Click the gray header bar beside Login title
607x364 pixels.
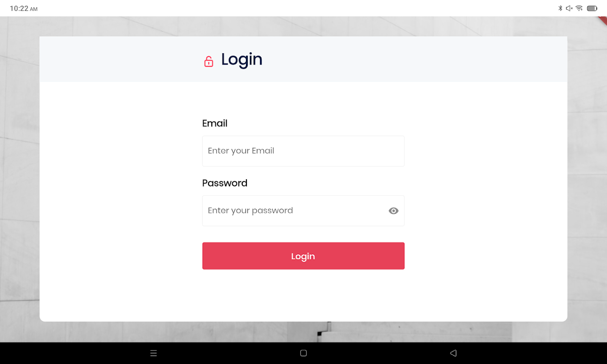(x=410, y=59)
